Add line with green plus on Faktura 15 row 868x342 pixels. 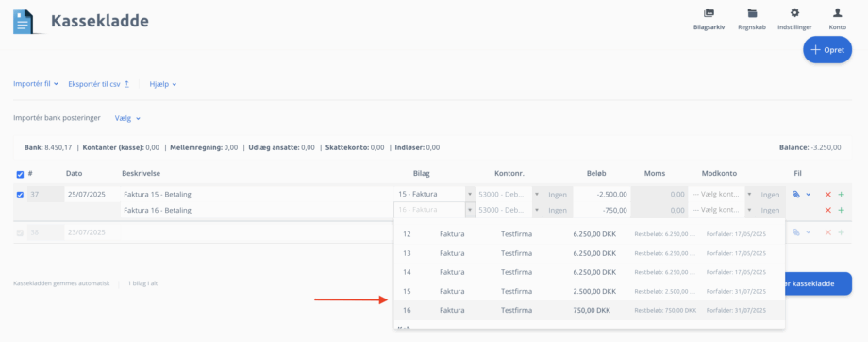(841, 195)
